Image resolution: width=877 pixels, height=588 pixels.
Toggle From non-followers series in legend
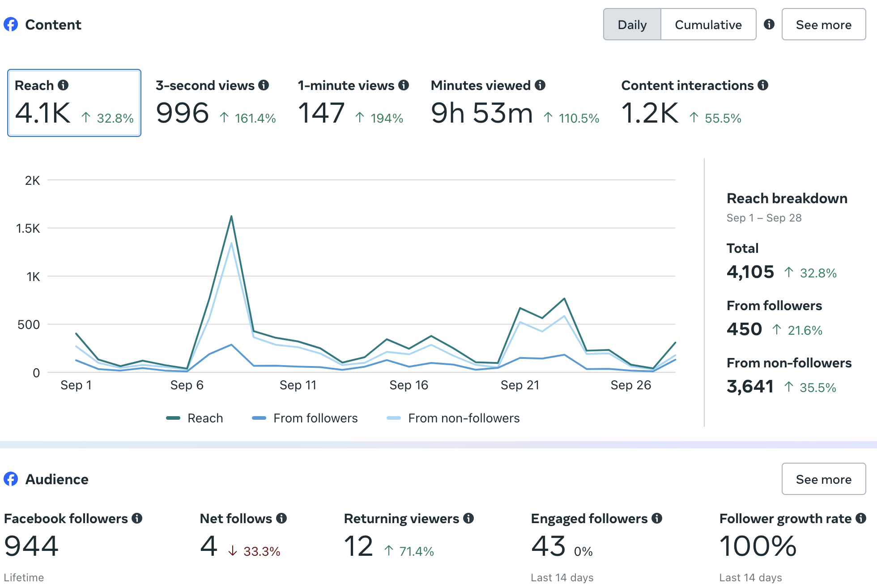coord(453,418)
